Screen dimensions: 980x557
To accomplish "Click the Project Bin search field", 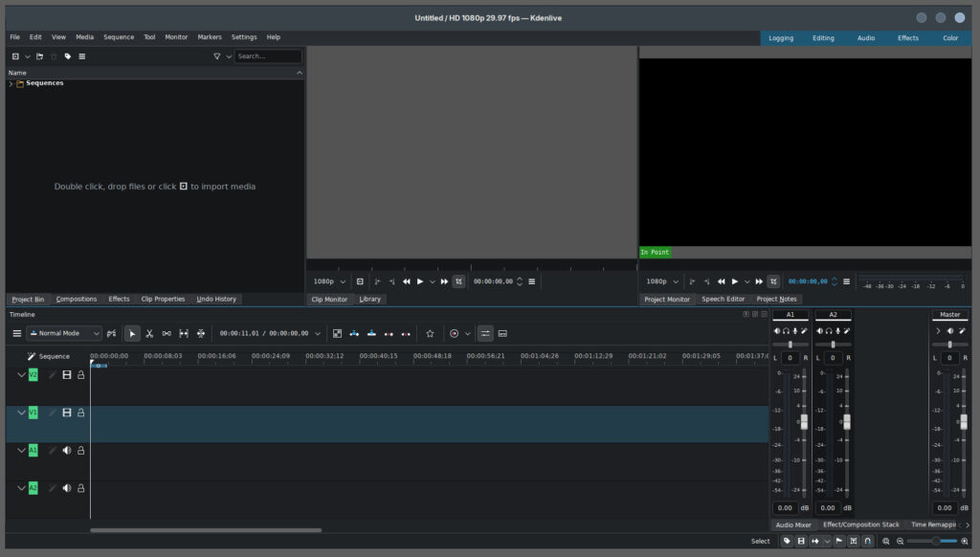I will tap(268, 56).
